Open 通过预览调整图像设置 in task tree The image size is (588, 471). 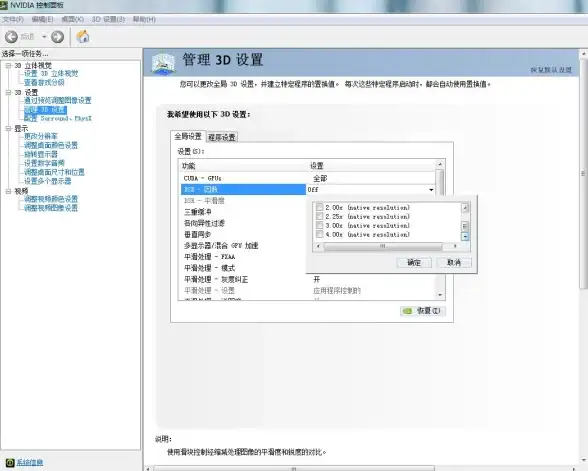[x=58, y=100]
